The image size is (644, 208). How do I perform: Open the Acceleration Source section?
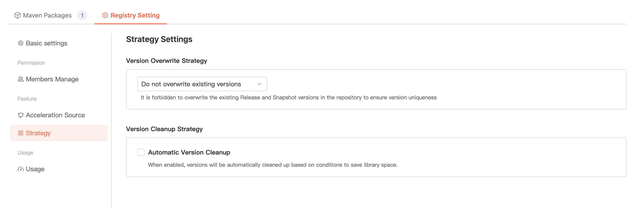point(55,115)
